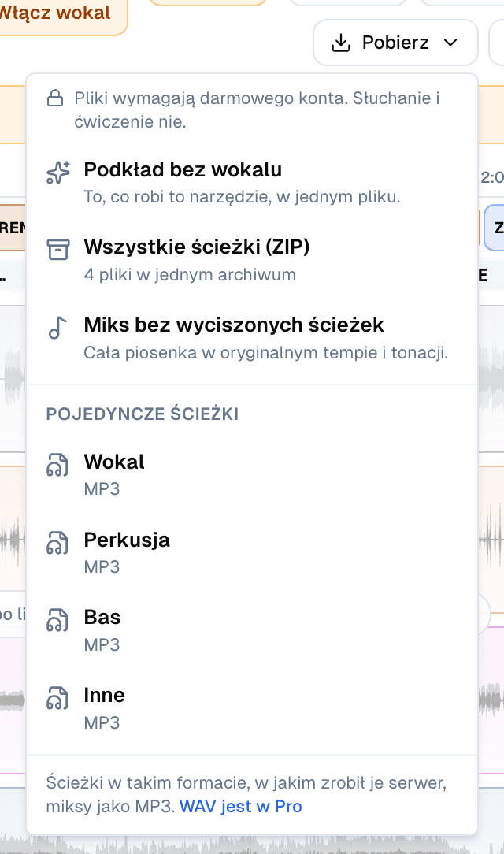Click the audio file icon beside Inne

(57, 698)
